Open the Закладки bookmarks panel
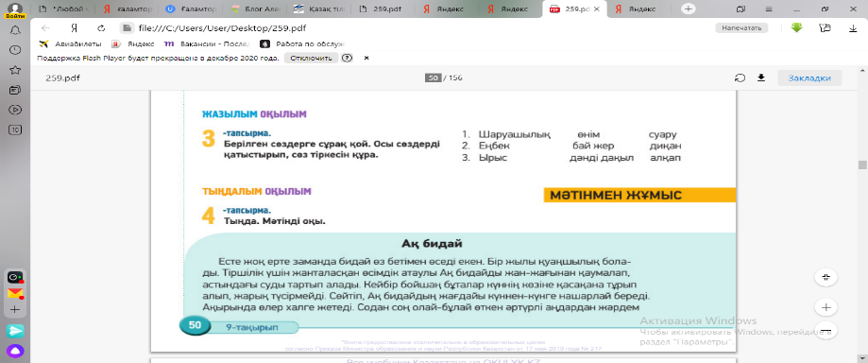This screenshot has width=868, height=363. [x=809, y=78]
